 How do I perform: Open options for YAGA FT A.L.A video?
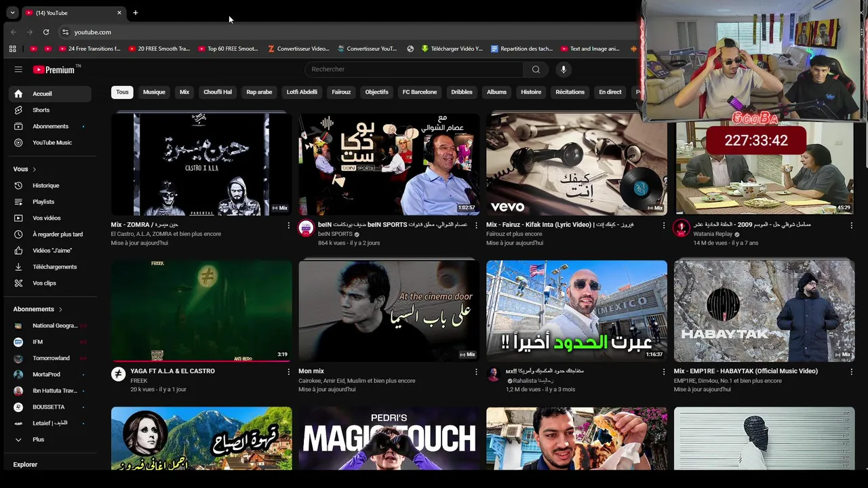click(288, 371)
